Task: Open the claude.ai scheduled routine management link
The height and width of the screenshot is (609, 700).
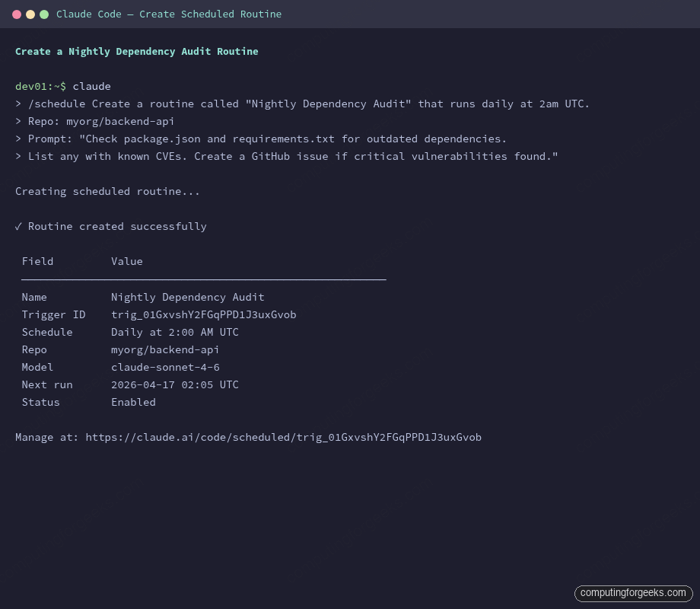Action: (282, 437)
